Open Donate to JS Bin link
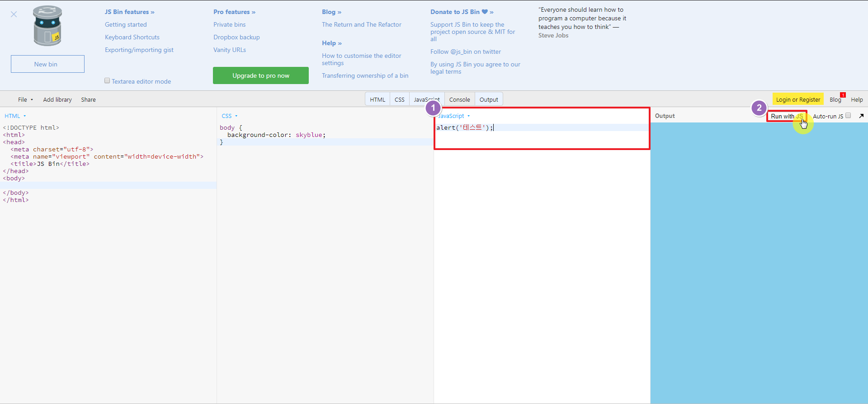The height and width of the screenshot is (404, 868). tap(462, 12)
